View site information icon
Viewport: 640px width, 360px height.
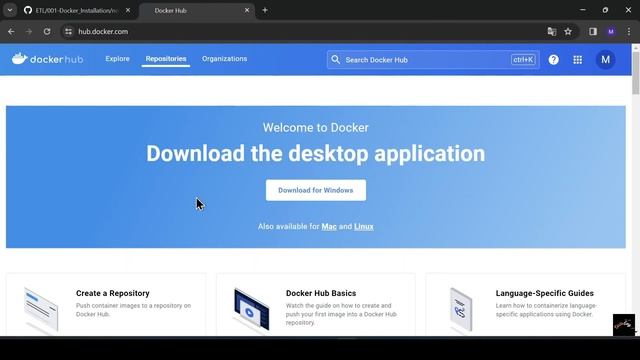tap(69, 31)
